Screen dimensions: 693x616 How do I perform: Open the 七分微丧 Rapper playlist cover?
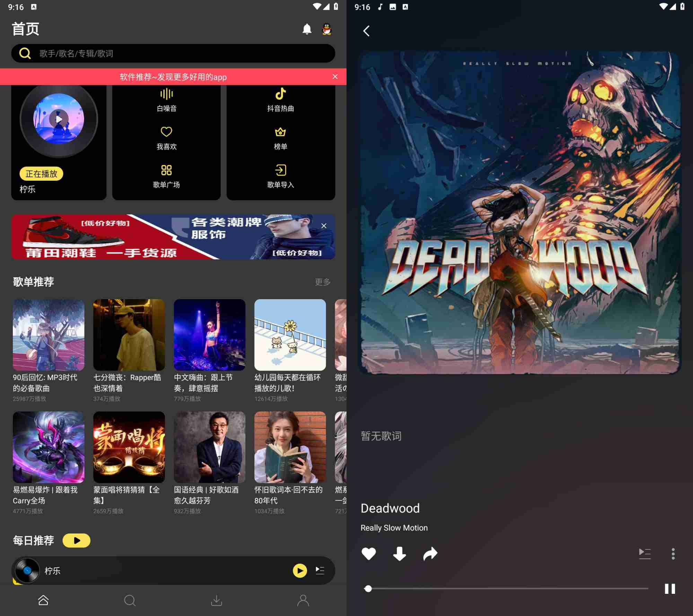[129, 335]
